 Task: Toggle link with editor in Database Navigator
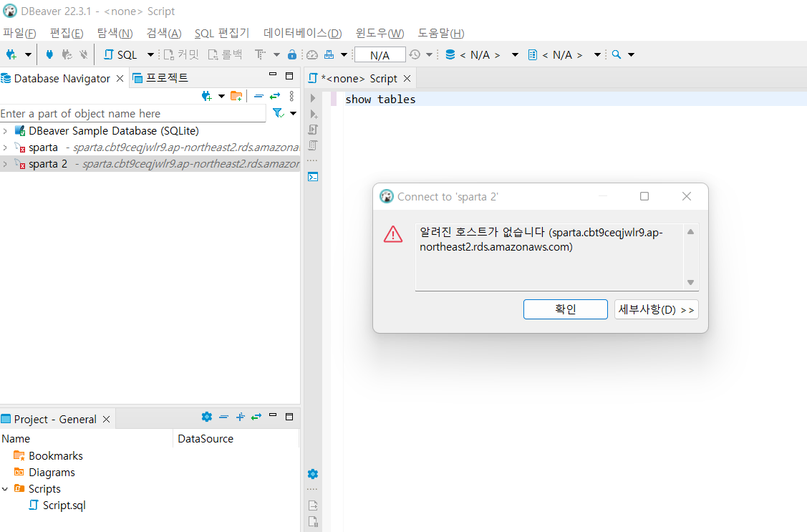click(275, 96)
